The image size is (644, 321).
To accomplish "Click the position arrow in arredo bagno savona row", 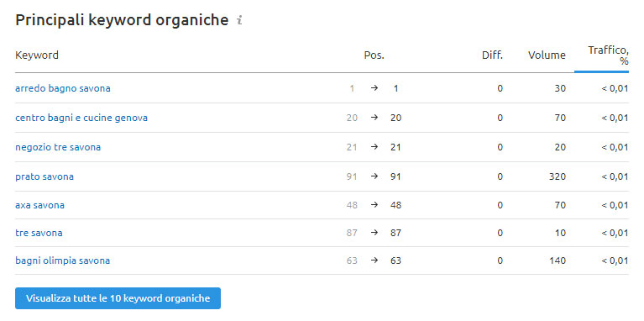I will (x=374, y=88).
